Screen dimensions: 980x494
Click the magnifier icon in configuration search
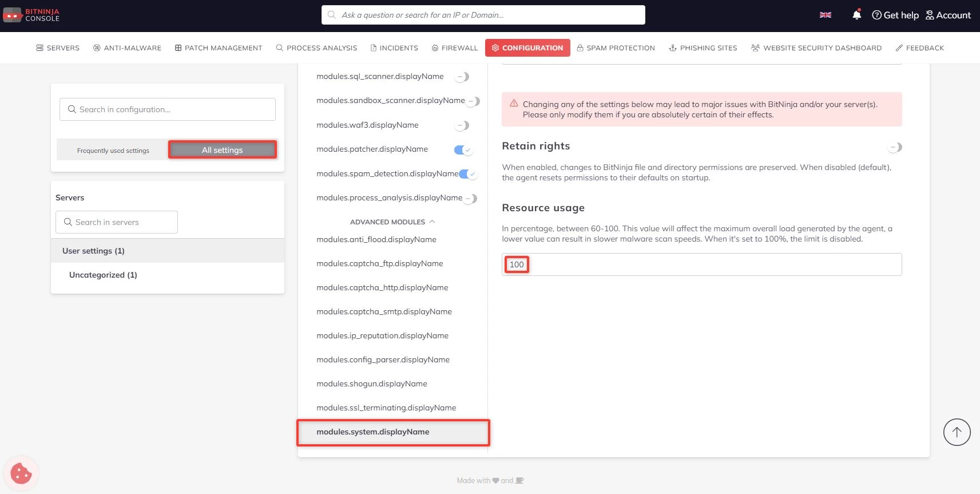coord(72,109)
